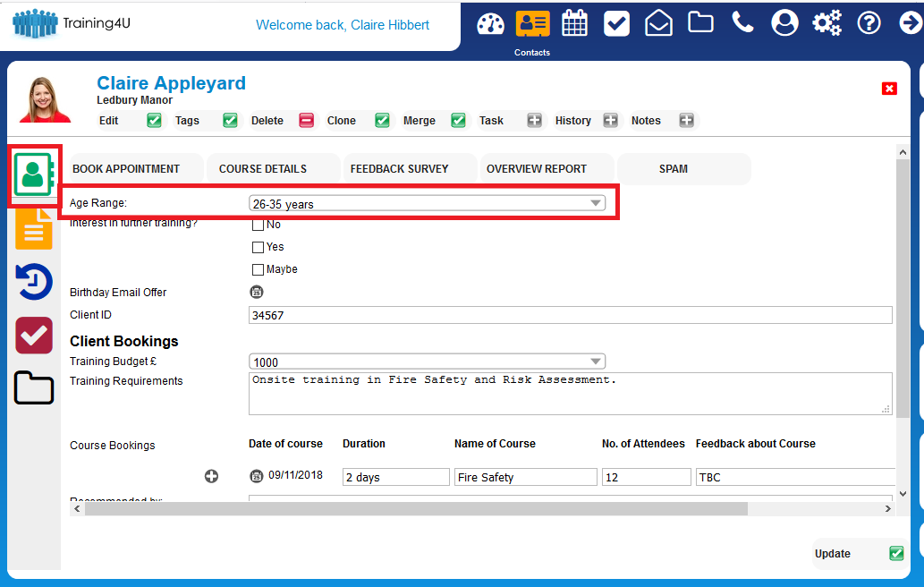This screenshot has height=587, width=924.
Task: Click the logout arrow icon
Action: [x=911, y=23]
